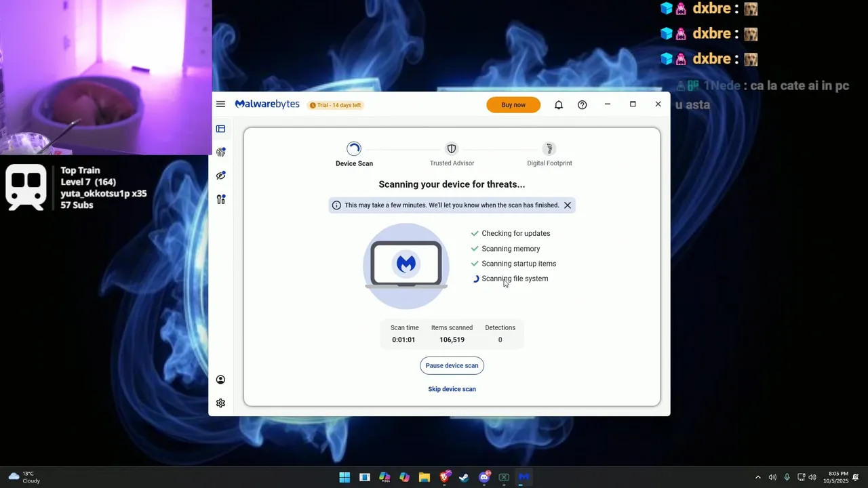
Task: Click the laptop scan illustration
Action: [x=406, y=266]
